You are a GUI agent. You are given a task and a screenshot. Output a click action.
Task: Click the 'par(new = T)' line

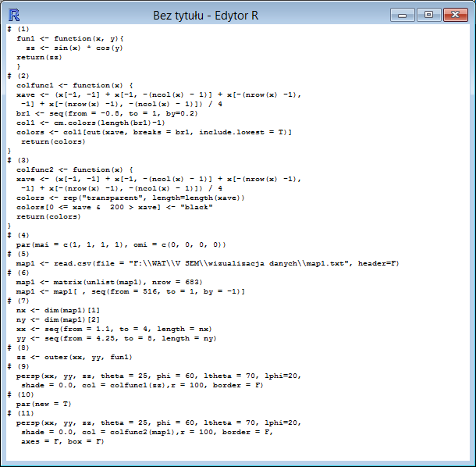[44, 404]
